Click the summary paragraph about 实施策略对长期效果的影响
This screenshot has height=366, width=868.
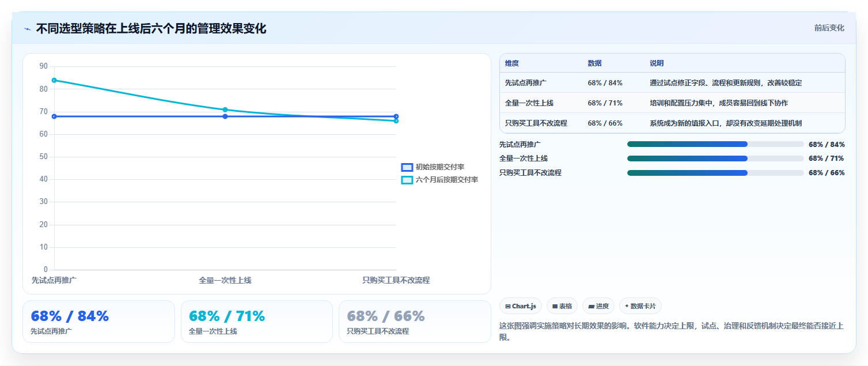click(x=672, y=331)
